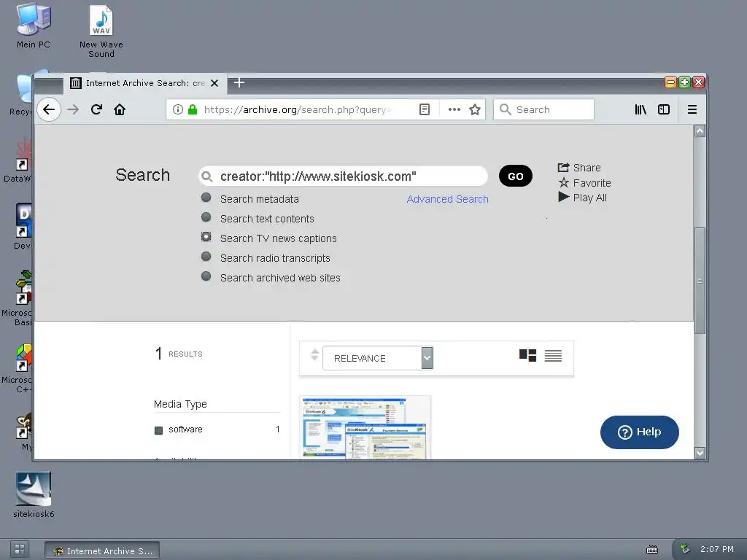This screenshot has width=747, height=560.
Task: Open the Library bookshelf icon
Action: (640, 109)
